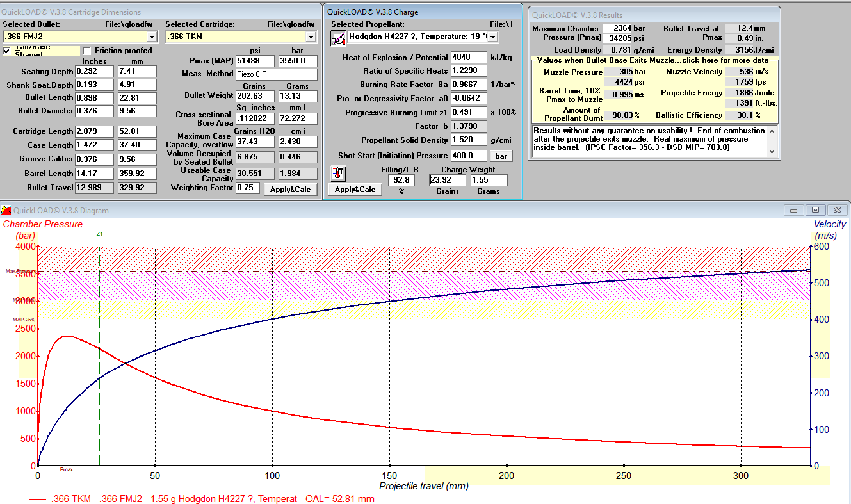The width and height of the screenshot is (851, 504).
Task: Click the Ratio of Specific Heats field
Action: pos(469,70)
